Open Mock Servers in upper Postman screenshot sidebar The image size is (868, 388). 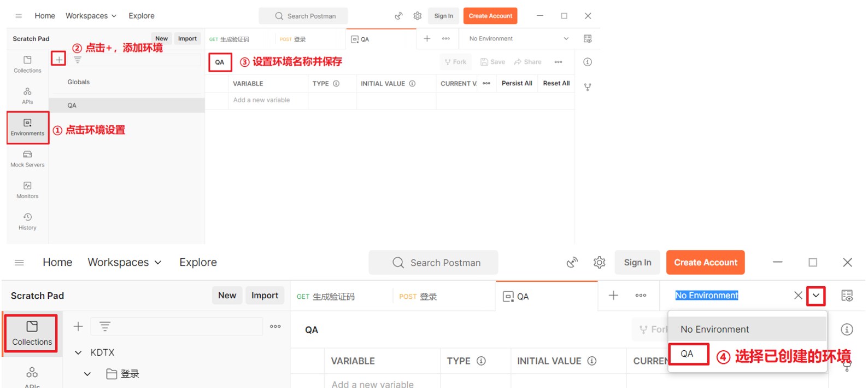click(27, 158)
